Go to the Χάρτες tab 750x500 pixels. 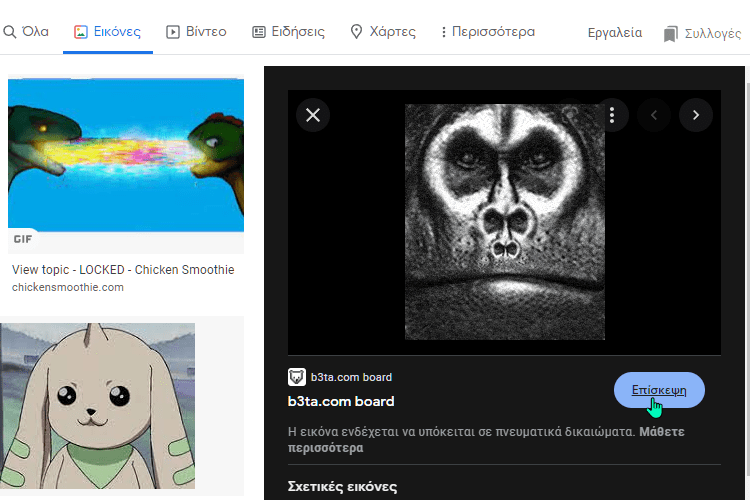pyautogui.click(x=383, y=32)
